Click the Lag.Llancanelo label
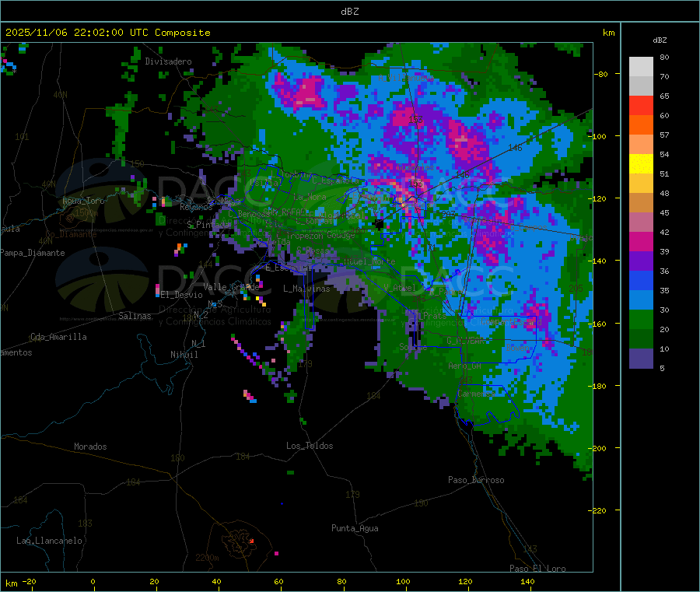Image resolution: width=700 pixels, height=592 pixels. click(x=50, y=541)
